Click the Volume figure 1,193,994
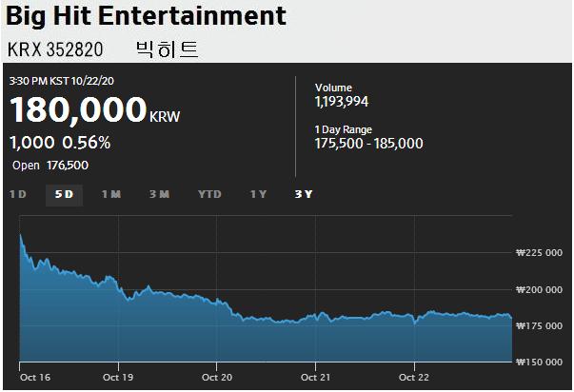The width and height of the screenshot is (574, 392). click(348, 101)
